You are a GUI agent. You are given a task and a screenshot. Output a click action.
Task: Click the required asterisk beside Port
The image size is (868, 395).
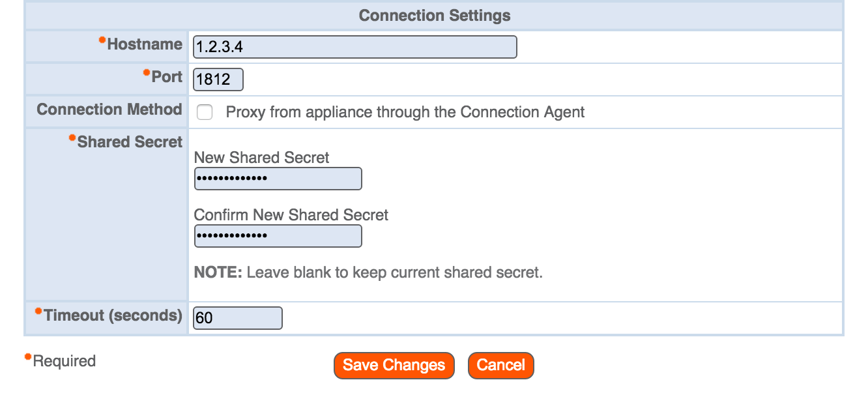pos(145,72)
